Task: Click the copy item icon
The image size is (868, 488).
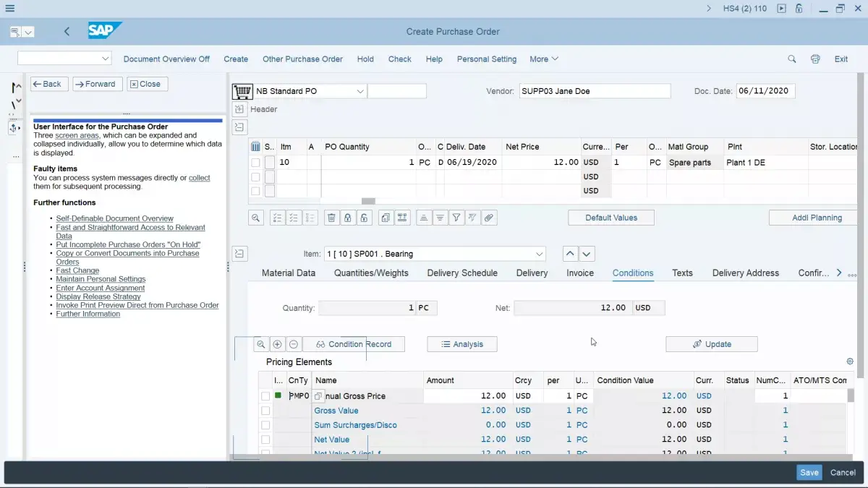Action: point(386,218)
